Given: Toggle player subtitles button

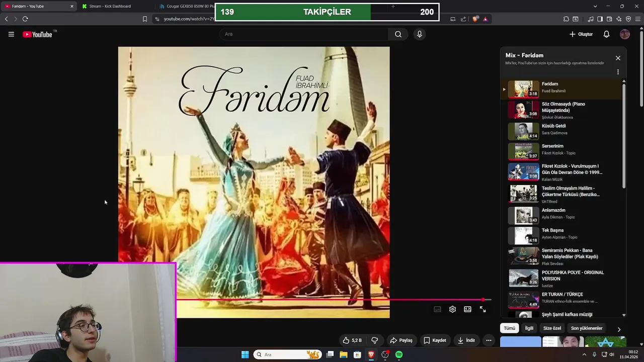Looking at the screenshot, I should click(438, 309).
